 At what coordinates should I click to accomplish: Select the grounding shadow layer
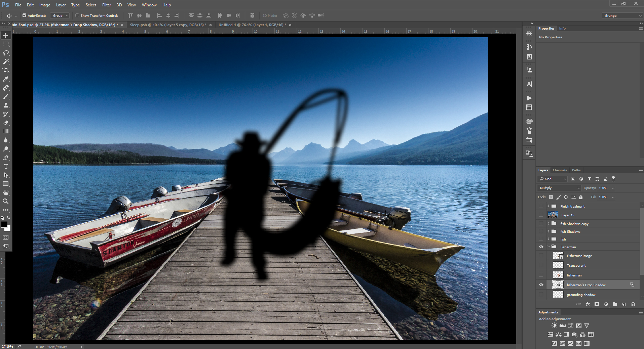point(581,295)
